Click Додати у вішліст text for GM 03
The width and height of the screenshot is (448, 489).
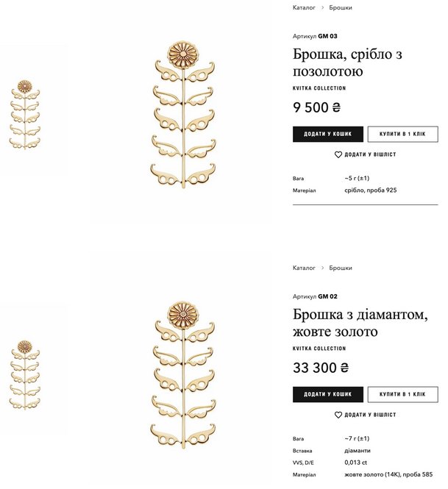(370, 155)
